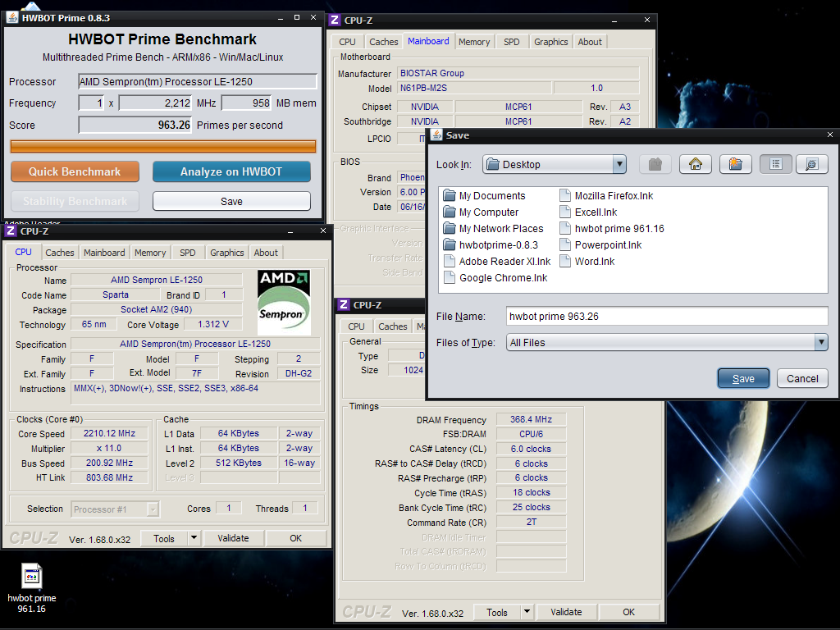Click Analyze on HWBOT button
The image size is (840, 630).
[x=231, y=171]
